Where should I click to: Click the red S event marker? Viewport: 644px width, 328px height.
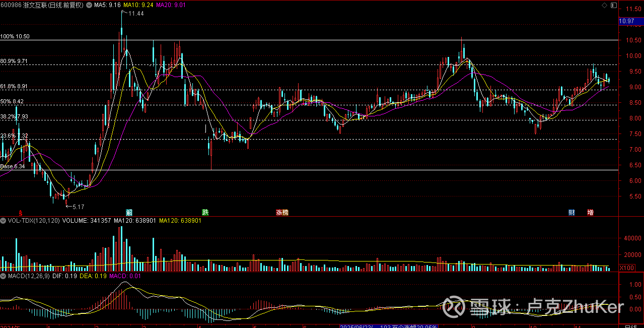(x=21, y=213)
